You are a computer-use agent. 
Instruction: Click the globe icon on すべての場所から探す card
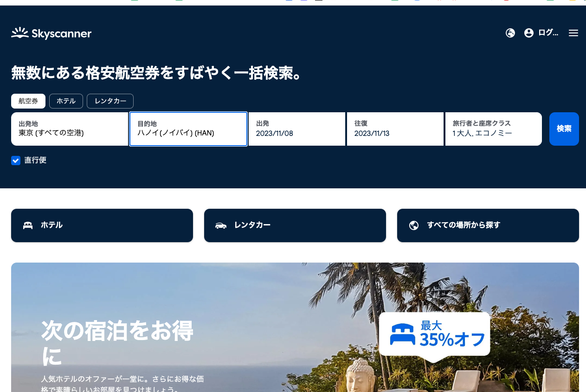pyautogui.click(x=414, y=225)
